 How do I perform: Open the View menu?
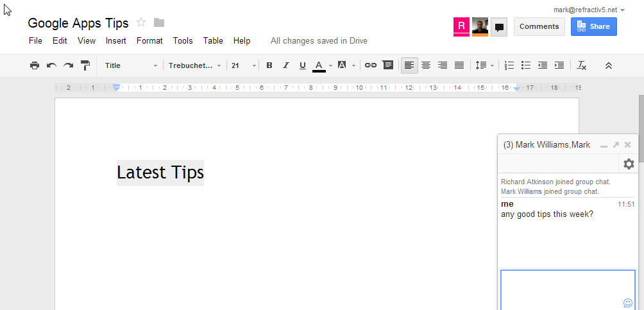pos(87,40)
